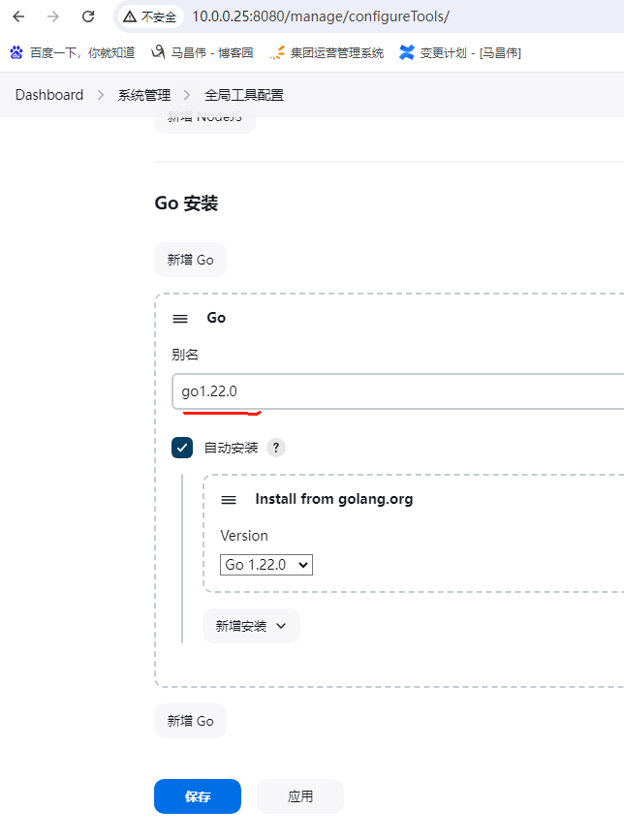Viewport: 624px width, 840px height.
Task: Click the 应用 button
Action: (x=300, y=796)
